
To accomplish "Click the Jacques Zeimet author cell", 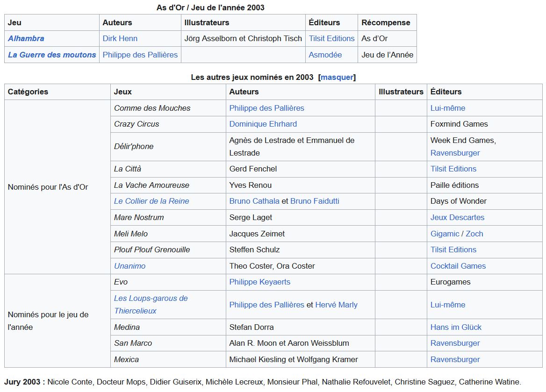I will [x=301, y=234].
